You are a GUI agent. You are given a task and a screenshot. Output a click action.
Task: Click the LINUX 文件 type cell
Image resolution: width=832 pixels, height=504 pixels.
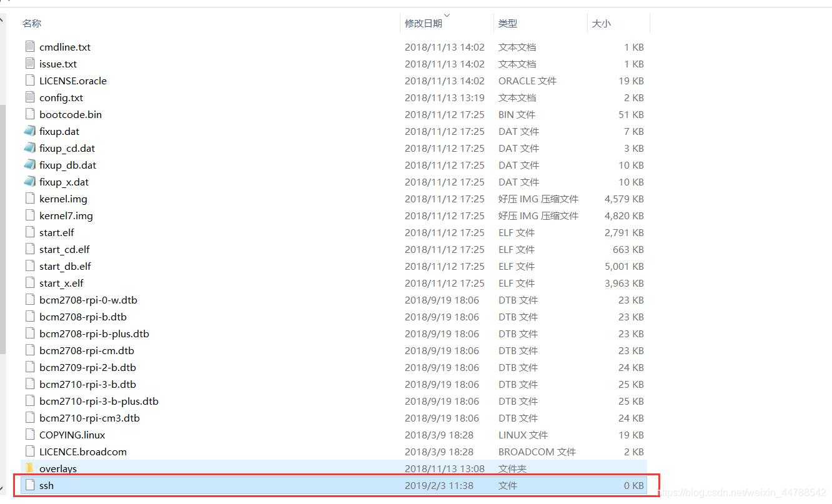[523, 435]
